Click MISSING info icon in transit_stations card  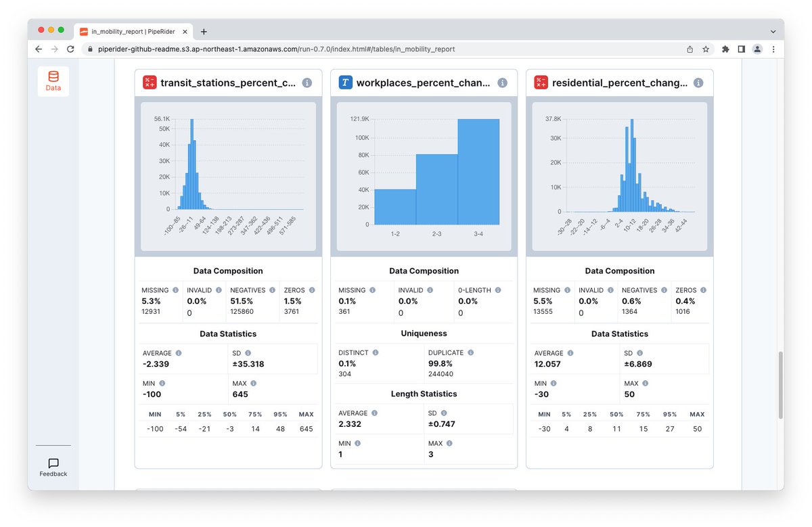(175, 290)
